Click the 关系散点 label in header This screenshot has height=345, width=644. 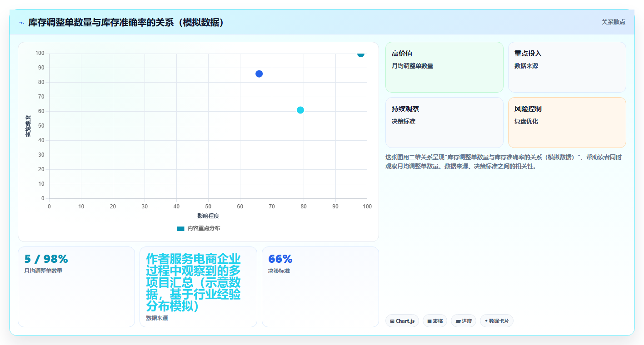click(x=613, y=22)
